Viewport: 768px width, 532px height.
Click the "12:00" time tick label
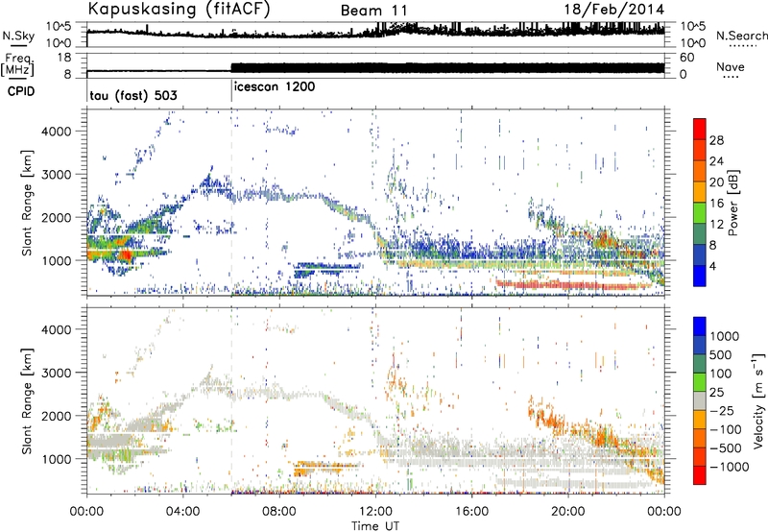375,511
